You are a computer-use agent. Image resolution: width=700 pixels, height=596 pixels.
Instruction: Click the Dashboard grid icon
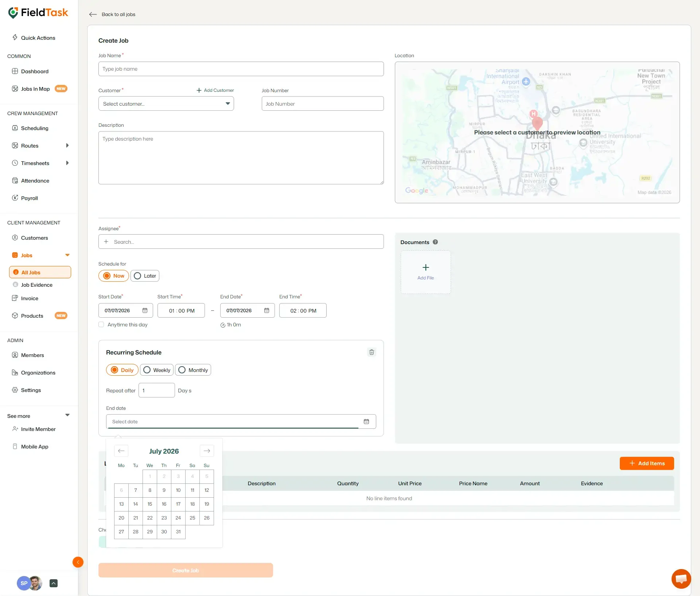[15, 71]
